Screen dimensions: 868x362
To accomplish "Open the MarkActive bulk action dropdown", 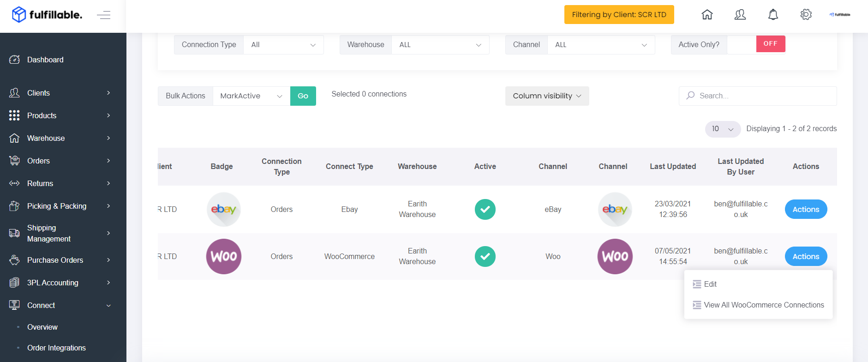I will click(251, 96).
